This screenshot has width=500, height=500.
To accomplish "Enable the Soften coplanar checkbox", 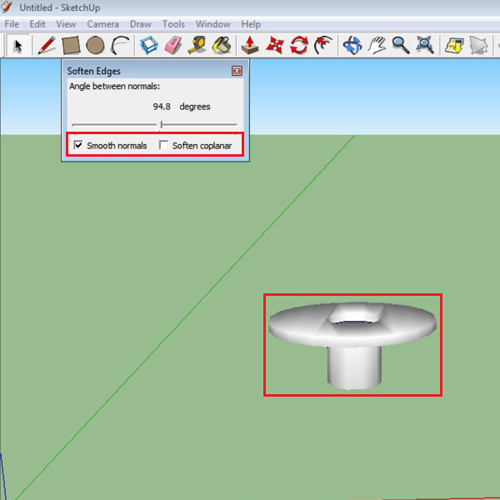I will click(163, 145).
